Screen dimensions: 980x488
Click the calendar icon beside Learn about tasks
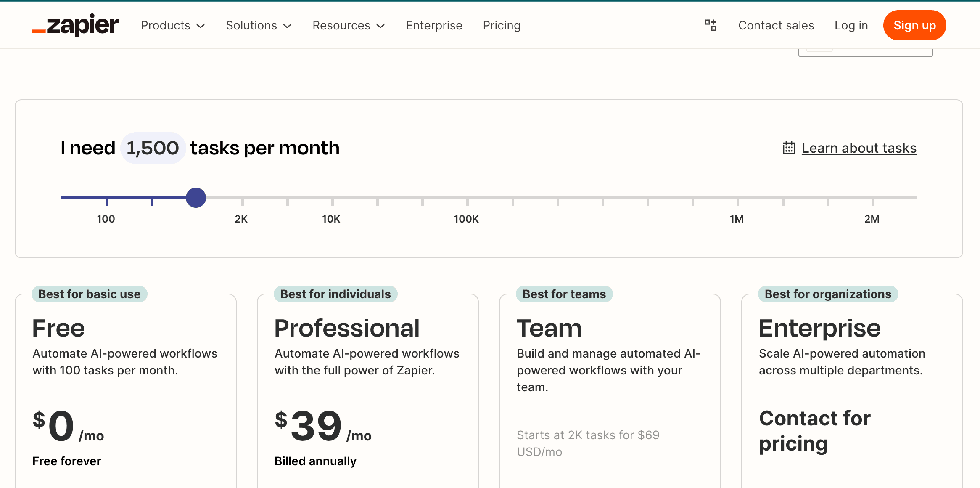click(x=789, y=148)
